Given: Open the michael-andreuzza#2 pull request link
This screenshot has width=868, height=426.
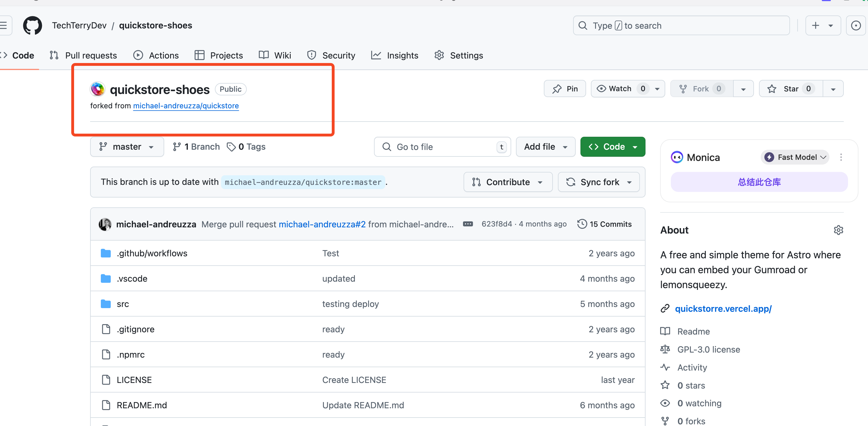Looking at the screenshot, I should click(x=322, y=224).
